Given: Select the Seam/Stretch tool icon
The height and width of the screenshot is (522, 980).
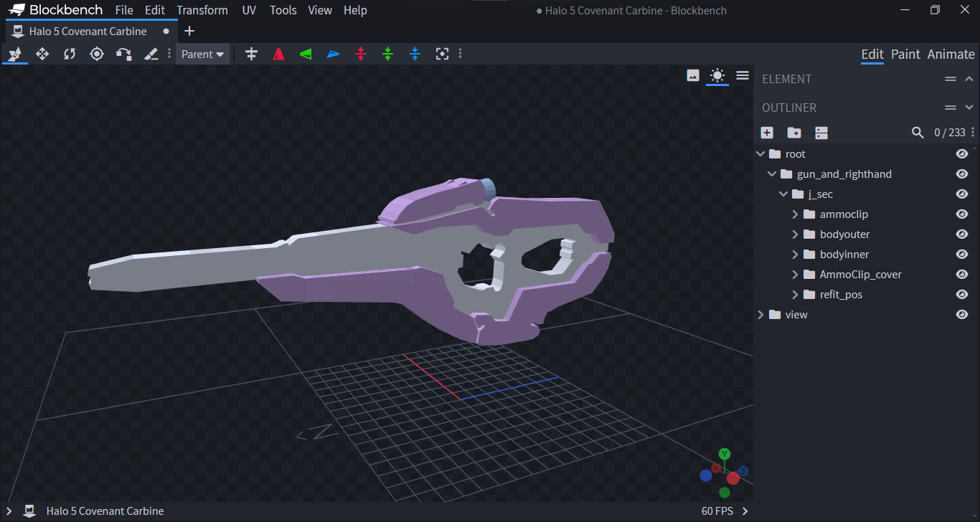Looking at the screenshot, I should pyautogui.click(x=151, y=54).
